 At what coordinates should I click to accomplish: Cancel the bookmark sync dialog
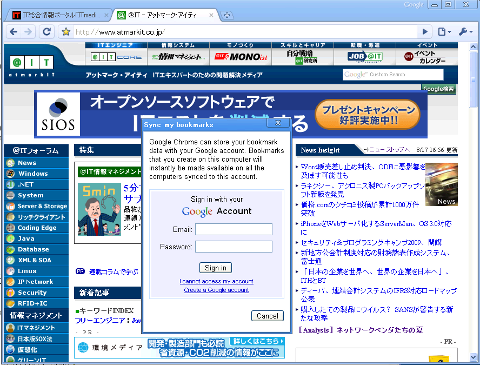pyautogui.click(x=267, y=316)
